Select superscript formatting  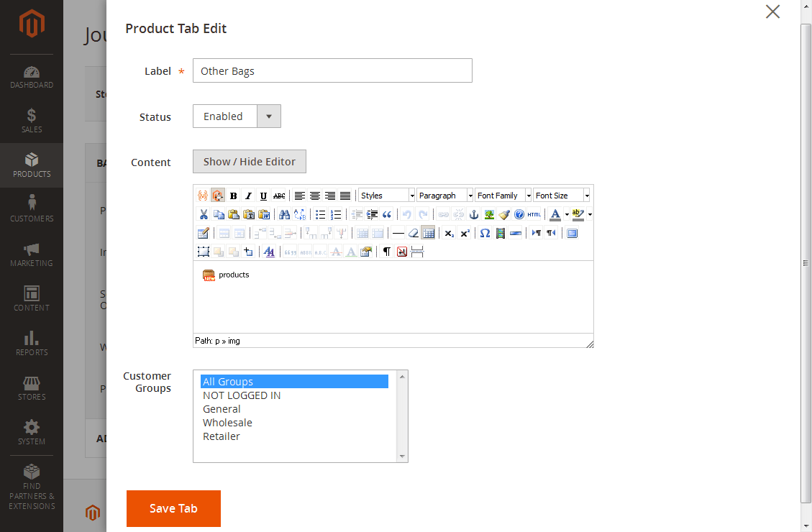pyautogui.click(x=465, y=232)
